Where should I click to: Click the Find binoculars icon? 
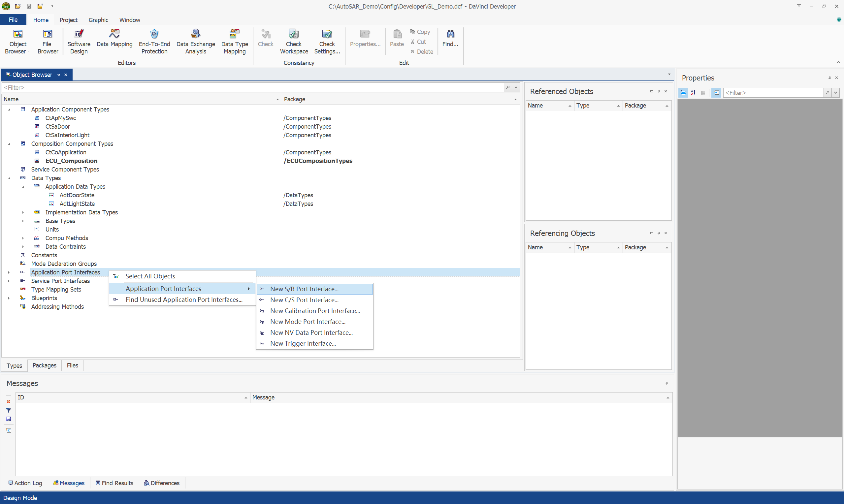click(450, 34)
